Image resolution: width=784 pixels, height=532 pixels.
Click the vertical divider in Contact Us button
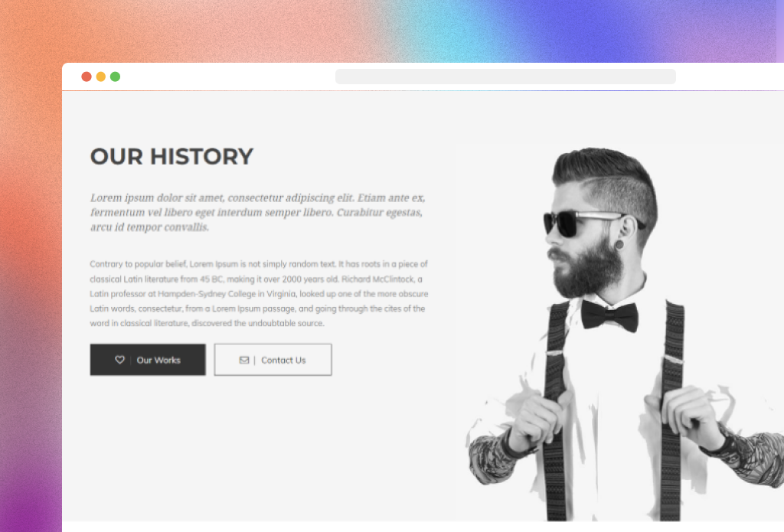click(254, 360)
